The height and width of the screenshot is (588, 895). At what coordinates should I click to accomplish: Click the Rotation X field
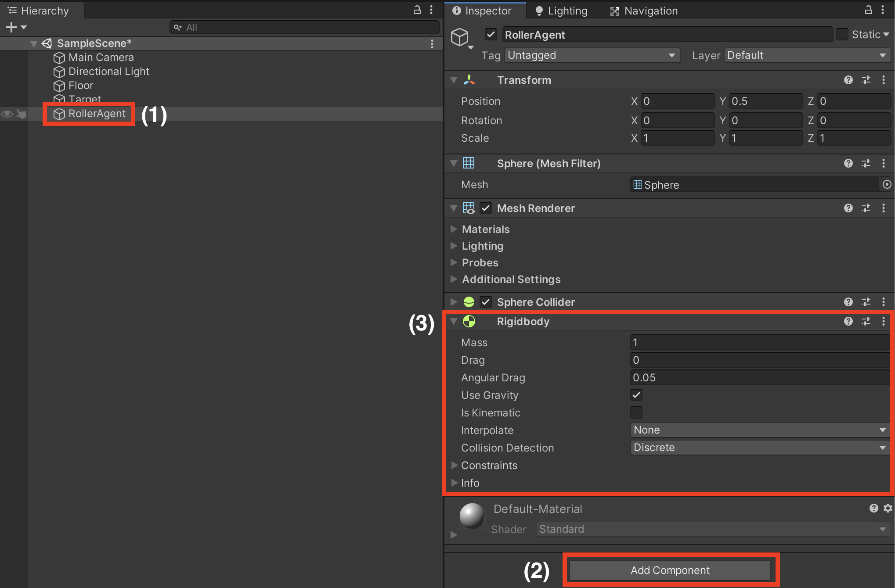click(677, 121)
